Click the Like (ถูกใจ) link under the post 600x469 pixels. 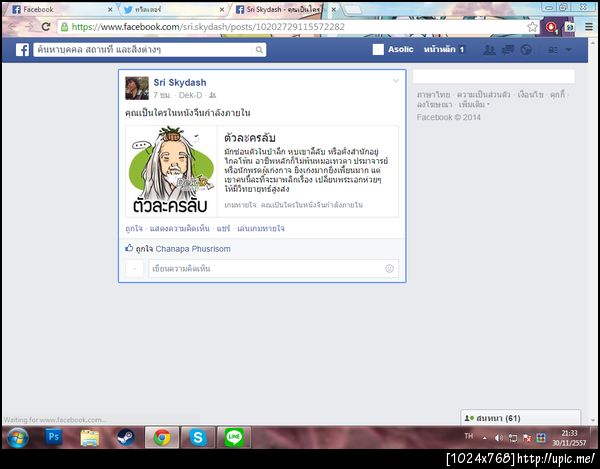134,228
